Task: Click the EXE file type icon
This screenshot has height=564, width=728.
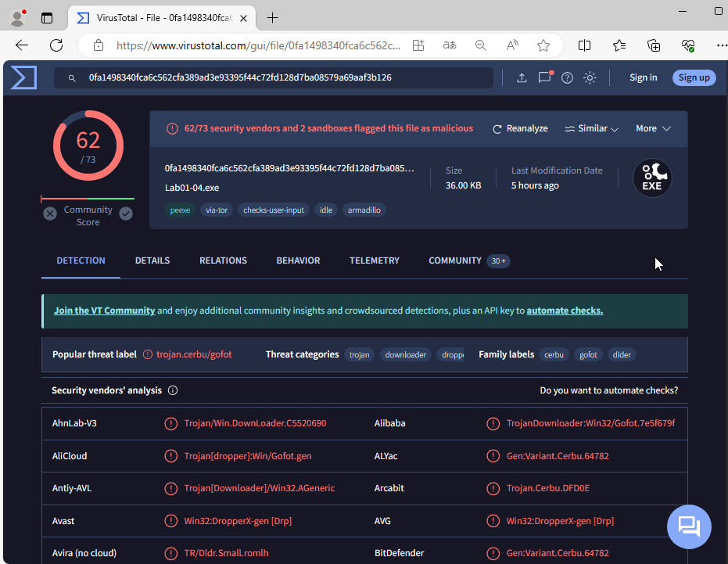Action: pos(652,178)
